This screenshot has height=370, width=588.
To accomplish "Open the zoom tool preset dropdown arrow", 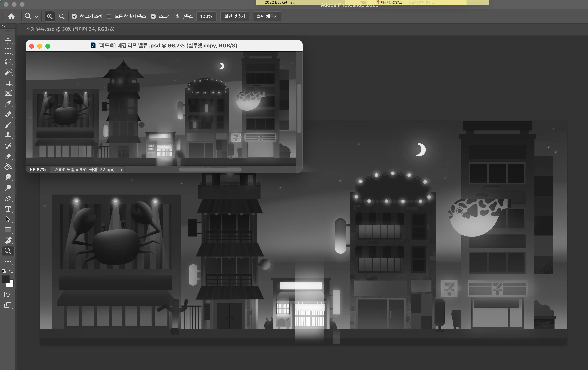I will point(37,17).
